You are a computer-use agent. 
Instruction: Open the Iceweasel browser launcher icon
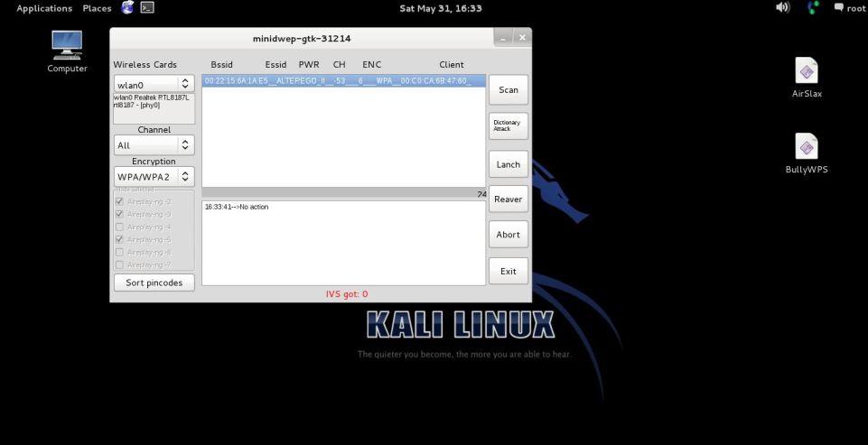point(127,8)
